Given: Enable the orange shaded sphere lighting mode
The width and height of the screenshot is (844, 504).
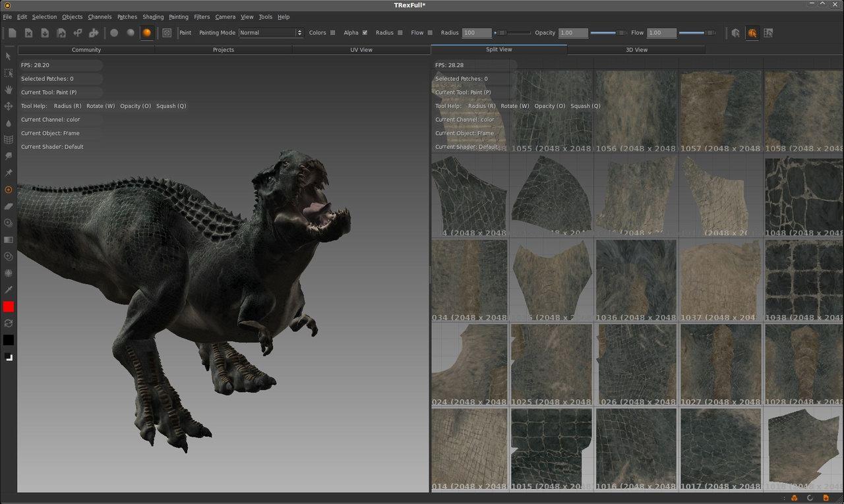Looking at the screenshot, I should [146, 32].
